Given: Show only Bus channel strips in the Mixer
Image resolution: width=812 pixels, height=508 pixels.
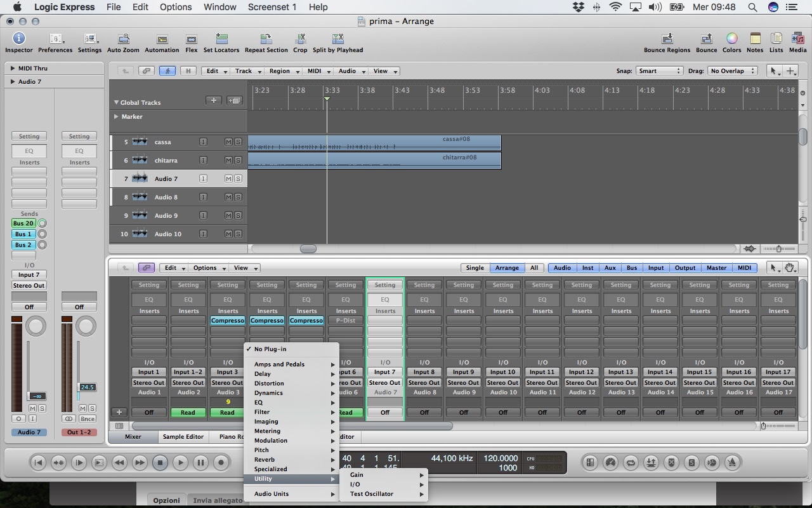Looking at the screenshot, I should tap(632, 268).
